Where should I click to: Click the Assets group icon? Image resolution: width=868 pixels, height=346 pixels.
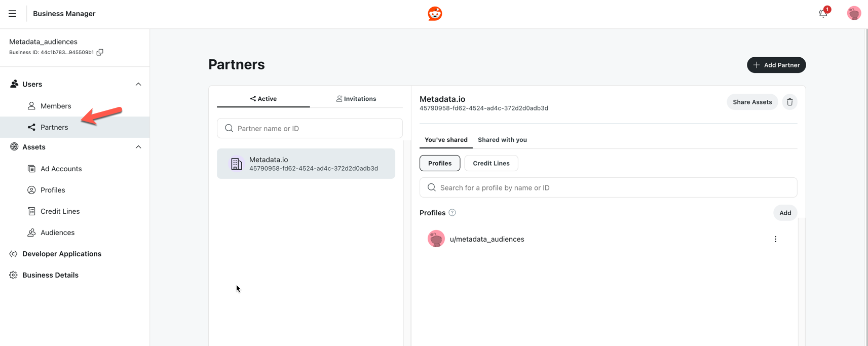click(14, 147)
